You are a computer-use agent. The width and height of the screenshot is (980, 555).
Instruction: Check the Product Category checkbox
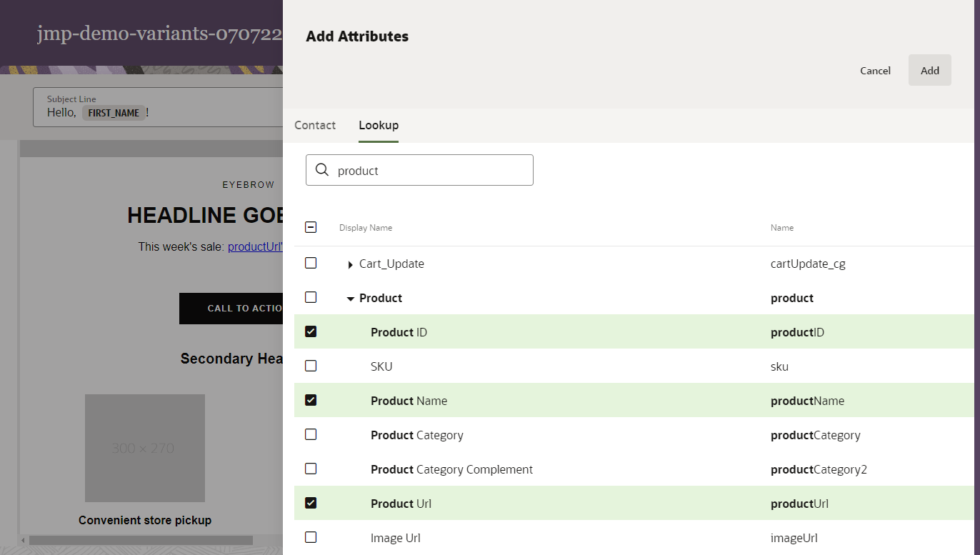click(x=311, y=434)
